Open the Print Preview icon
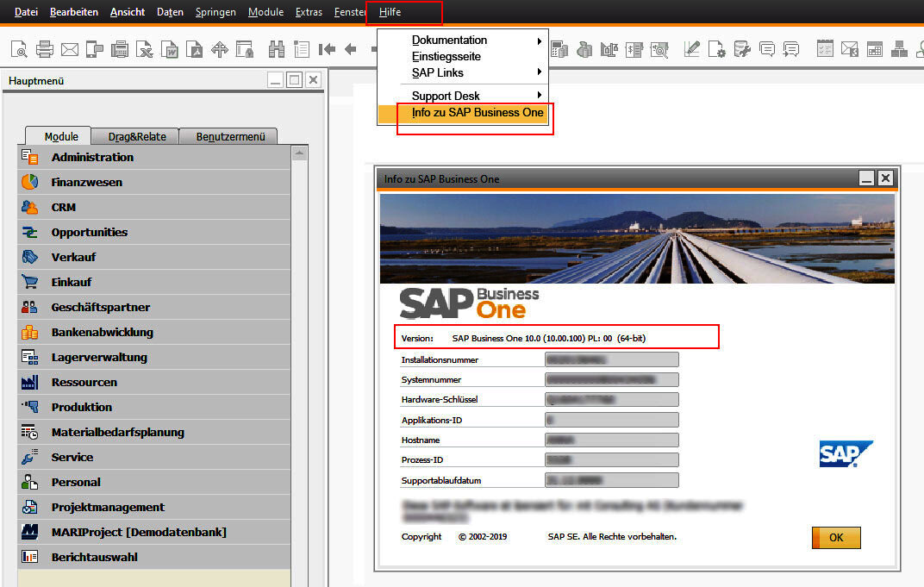 click(19, 49)
